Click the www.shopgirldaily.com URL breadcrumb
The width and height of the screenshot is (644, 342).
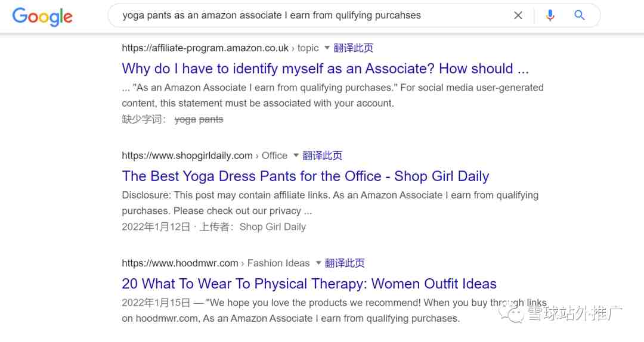pyautogui.click(x=187, y=156)
